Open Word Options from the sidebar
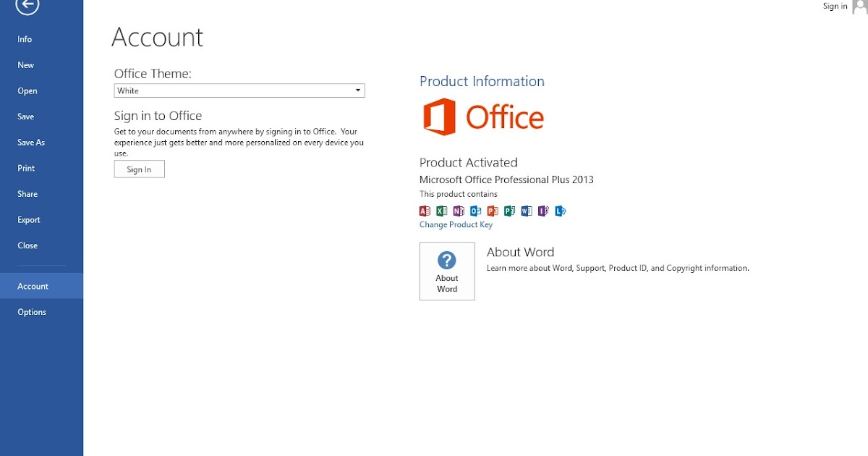This screenshot has width=868, height=456. pyautogui.click(x=41, y=312)
